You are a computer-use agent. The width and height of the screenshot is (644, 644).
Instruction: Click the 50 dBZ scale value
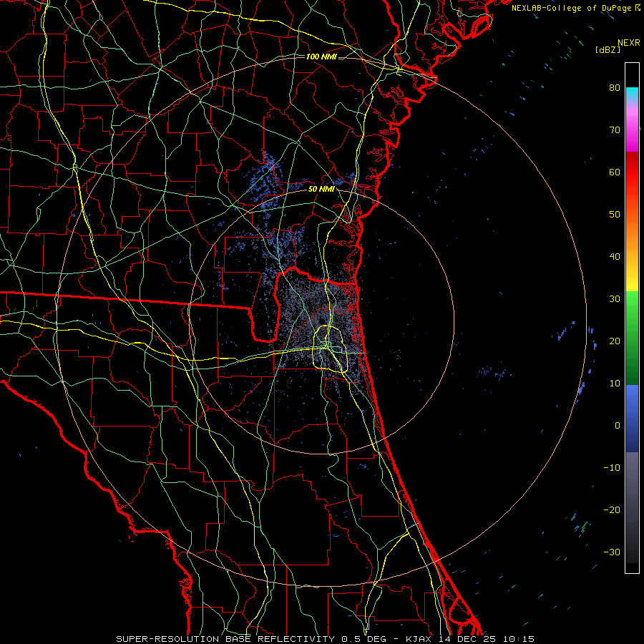[615, 215]
